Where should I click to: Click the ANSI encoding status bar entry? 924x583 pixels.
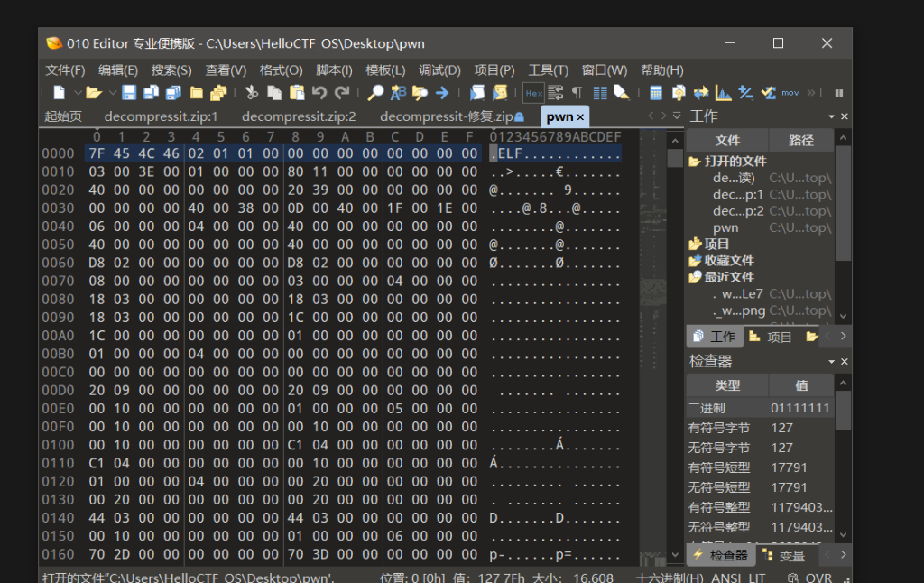[725, 578]
